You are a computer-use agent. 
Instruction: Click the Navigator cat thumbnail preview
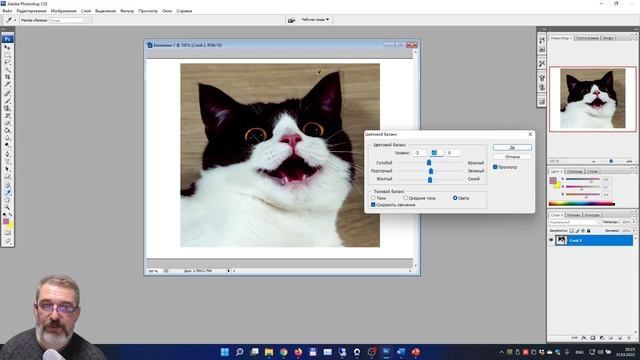click(593, 98)
